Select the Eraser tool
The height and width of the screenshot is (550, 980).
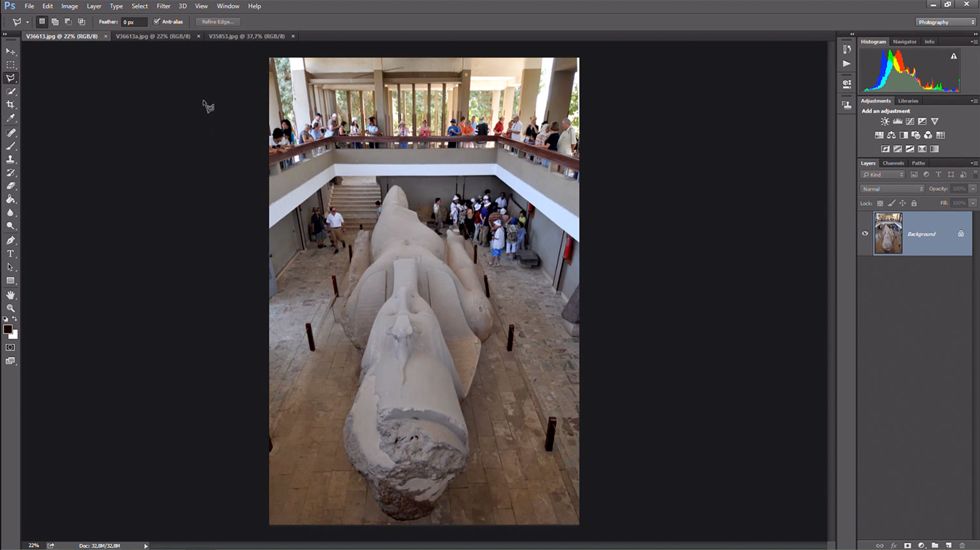pos(10,186)
